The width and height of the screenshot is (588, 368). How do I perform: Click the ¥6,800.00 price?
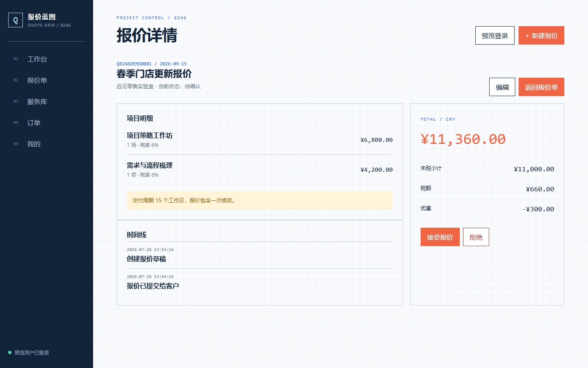(x=376, y=140)
